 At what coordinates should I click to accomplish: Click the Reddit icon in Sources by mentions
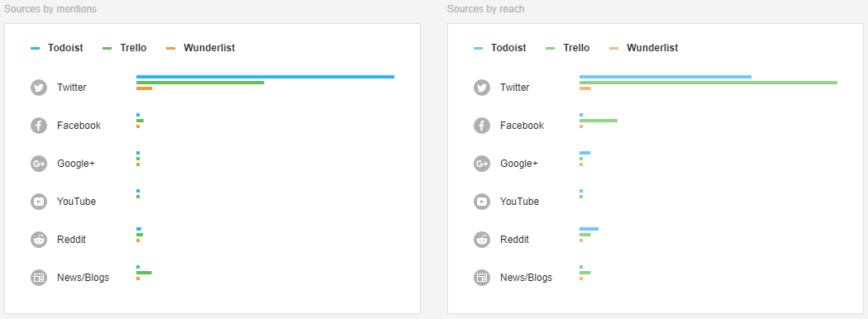pyautogui.click(x=39, y=240)
